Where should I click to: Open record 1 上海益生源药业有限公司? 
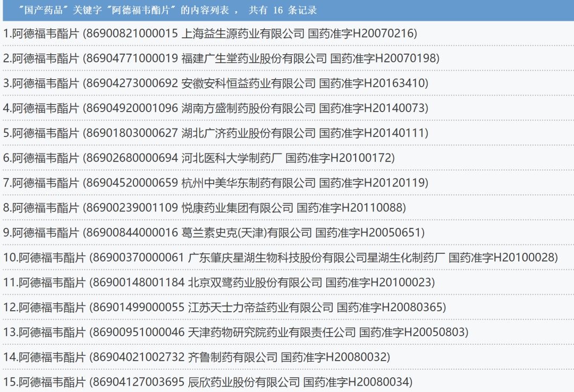tap(210, 33)
